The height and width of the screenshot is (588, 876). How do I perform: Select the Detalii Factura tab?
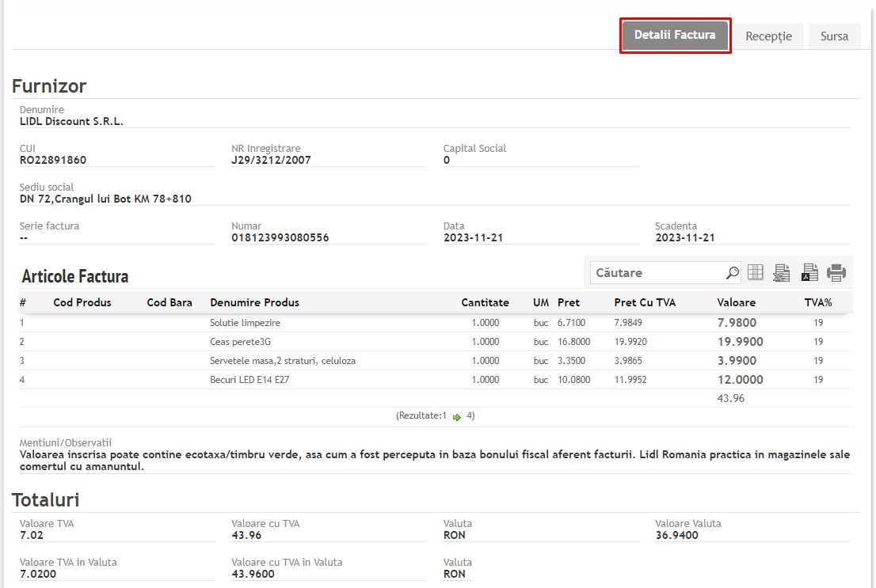coord(675,36)
